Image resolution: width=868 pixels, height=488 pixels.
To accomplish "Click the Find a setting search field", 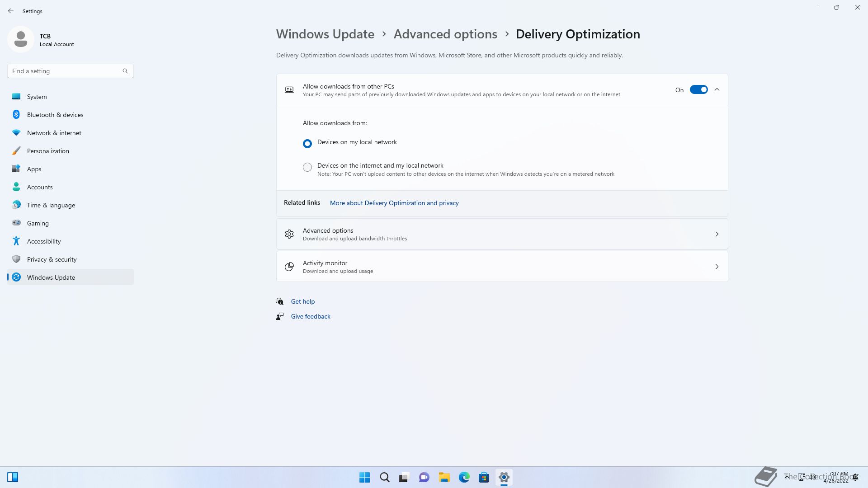I will tap(71, 71).
